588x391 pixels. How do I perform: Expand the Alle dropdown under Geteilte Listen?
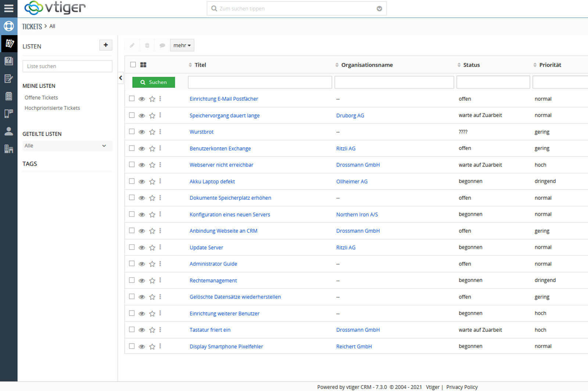67,146
